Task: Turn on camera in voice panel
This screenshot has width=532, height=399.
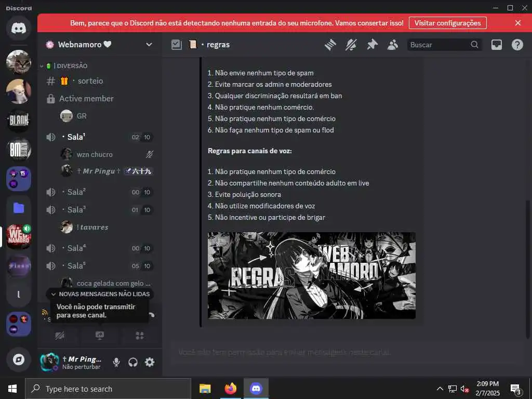Action: [60, 336]
